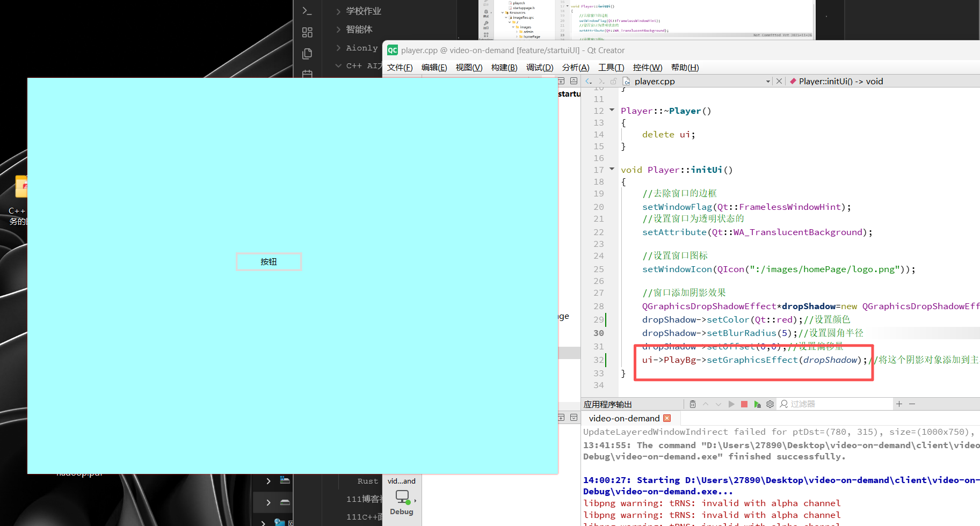Go to next item in output pane
The image size is (980, 526).
click(718, 404)
